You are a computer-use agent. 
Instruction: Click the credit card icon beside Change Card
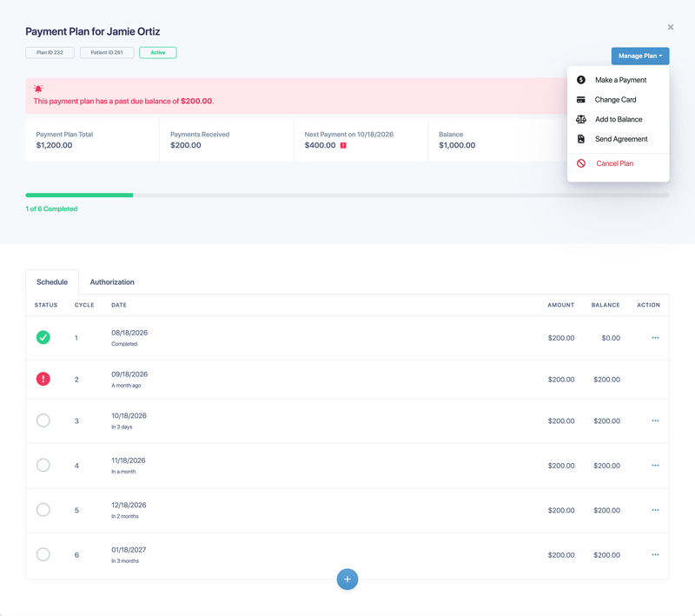tap(580, 100)
